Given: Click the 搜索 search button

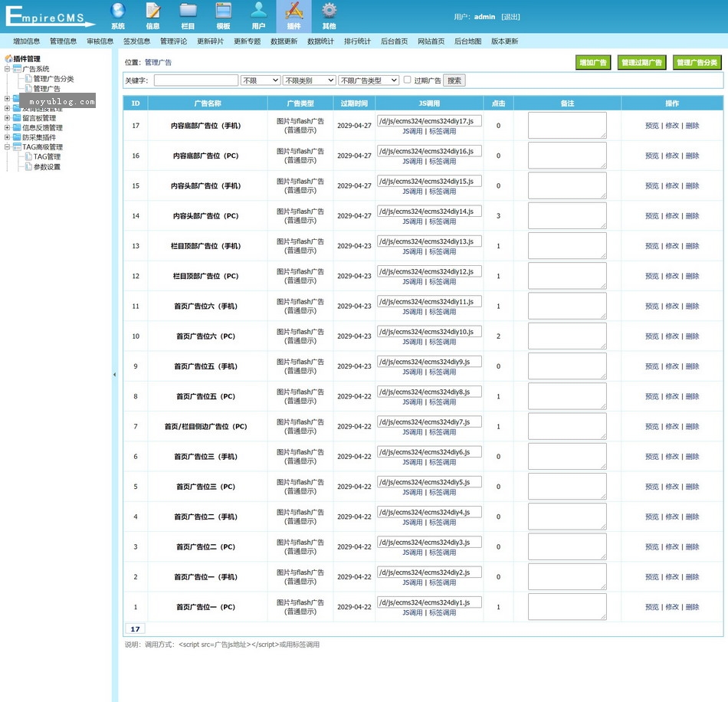Looking at the screenshot, I should point(454,80).
